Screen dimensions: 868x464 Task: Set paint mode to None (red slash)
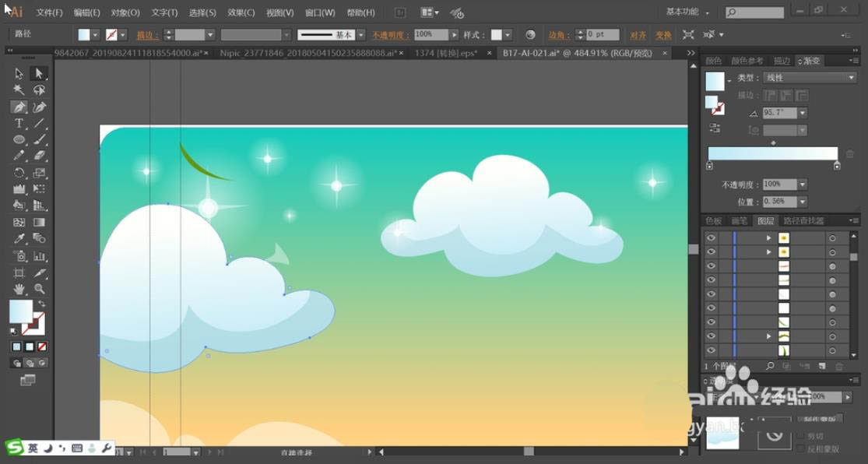point(42,347)
